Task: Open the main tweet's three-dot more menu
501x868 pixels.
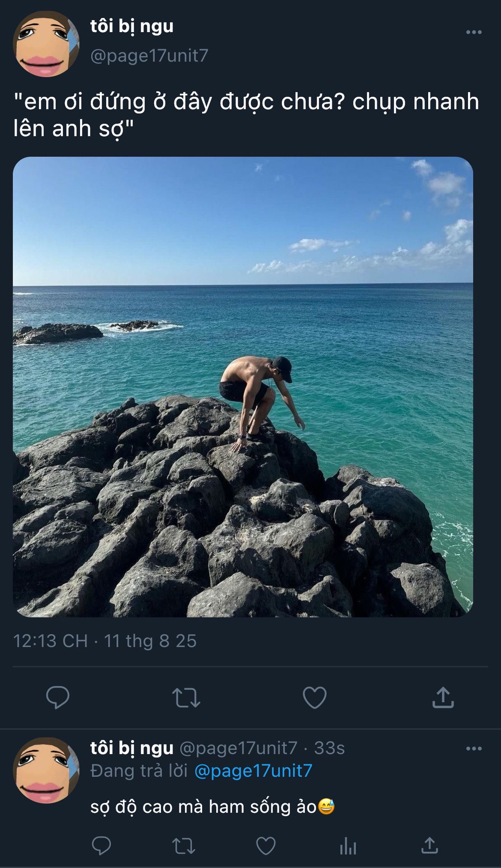Action: click(x=473, y=32)
